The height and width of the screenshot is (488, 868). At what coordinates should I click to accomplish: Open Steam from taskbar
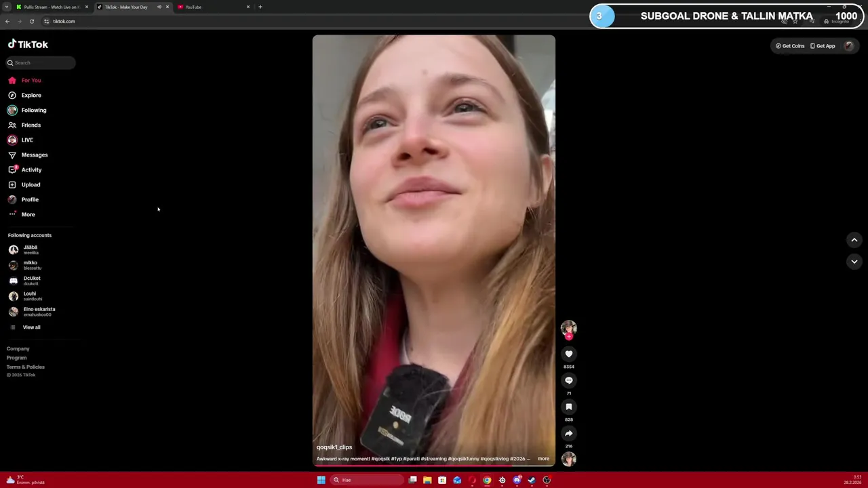532,480
